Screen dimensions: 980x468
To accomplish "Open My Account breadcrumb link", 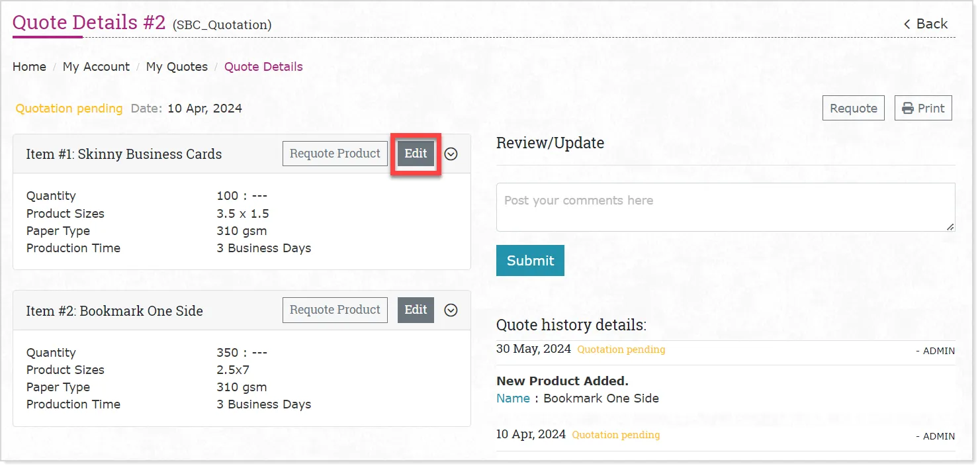I will (96, 67).
